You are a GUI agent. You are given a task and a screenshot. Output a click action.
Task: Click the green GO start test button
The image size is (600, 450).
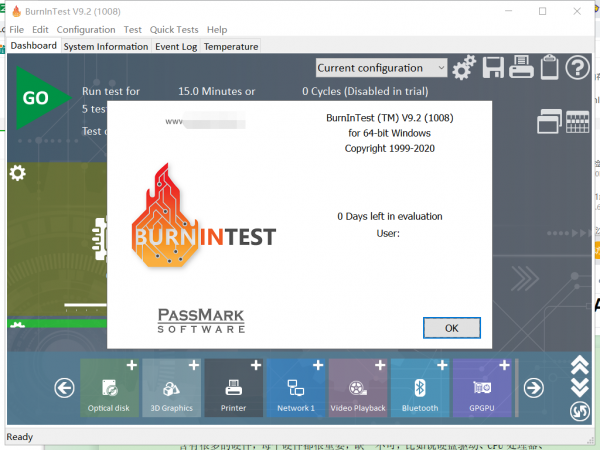[x=36, y=98]
